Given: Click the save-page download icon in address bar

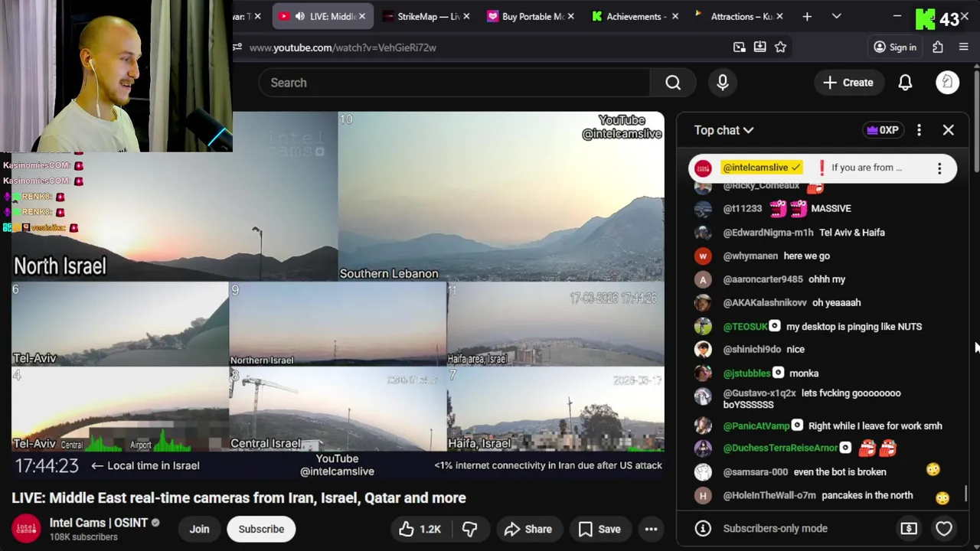Looking at the screenshot, I should 759,47.
